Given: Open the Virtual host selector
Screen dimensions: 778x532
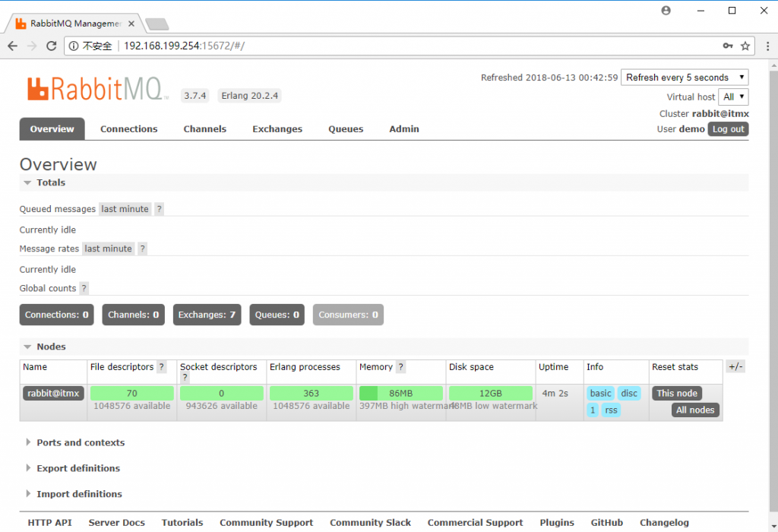Looking at the screenshot, I should pos(734,97).
